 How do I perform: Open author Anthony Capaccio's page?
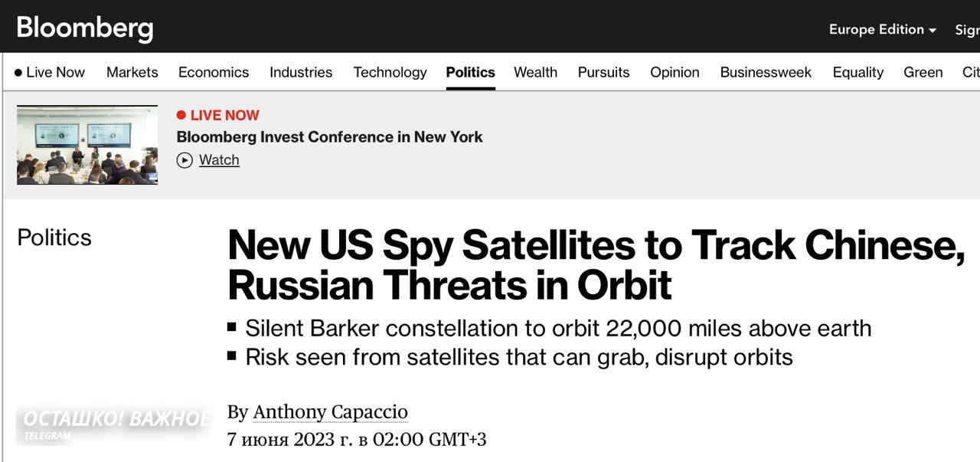pyautogui.click(x=330, y=412)
